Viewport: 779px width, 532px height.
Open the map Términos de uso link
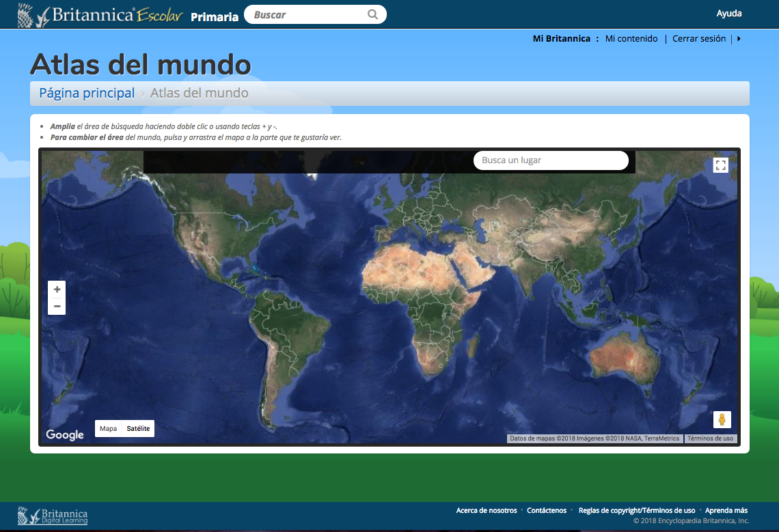(x=711, y=438)
